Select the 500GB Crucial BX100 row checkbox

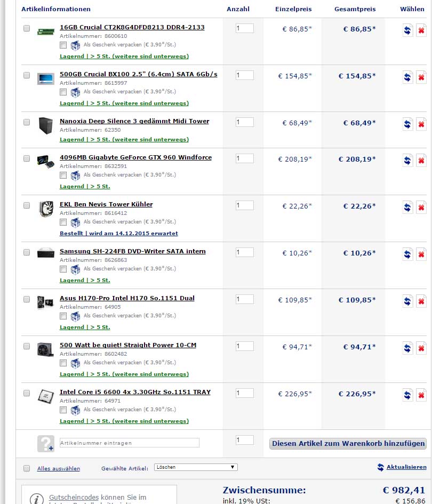coord(27,75)
